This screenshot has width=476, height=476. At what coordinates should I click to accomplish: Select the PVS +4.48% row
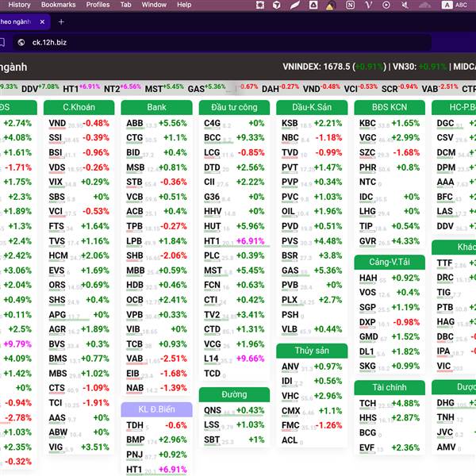(312, 241)
